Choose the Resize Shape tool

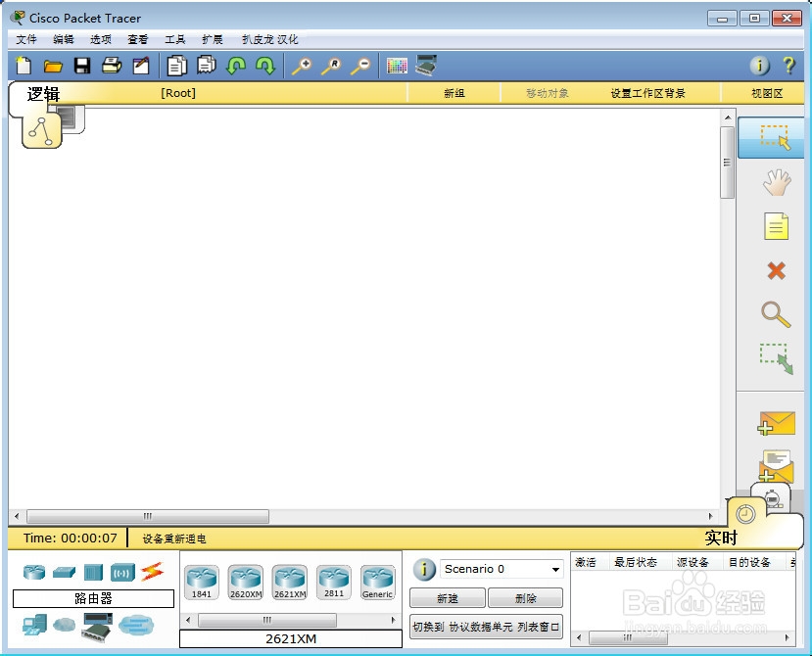click(777, 358)
